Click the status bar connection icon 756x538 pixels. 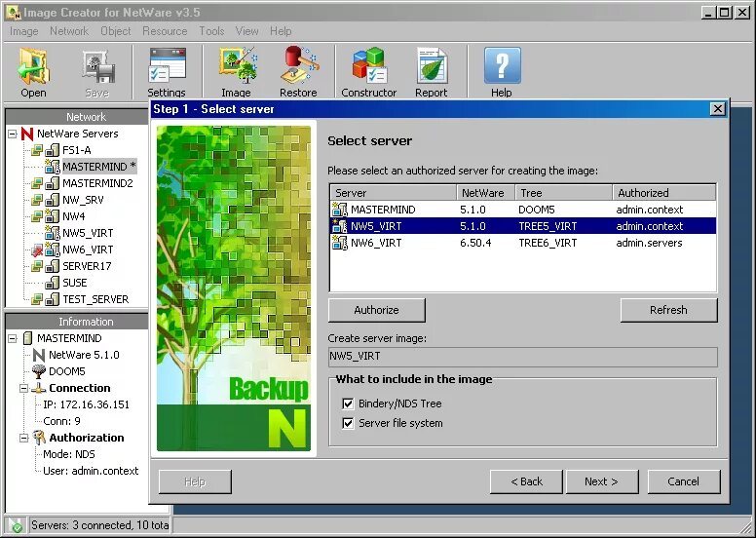pyautogui.click(x=16, y=525)
